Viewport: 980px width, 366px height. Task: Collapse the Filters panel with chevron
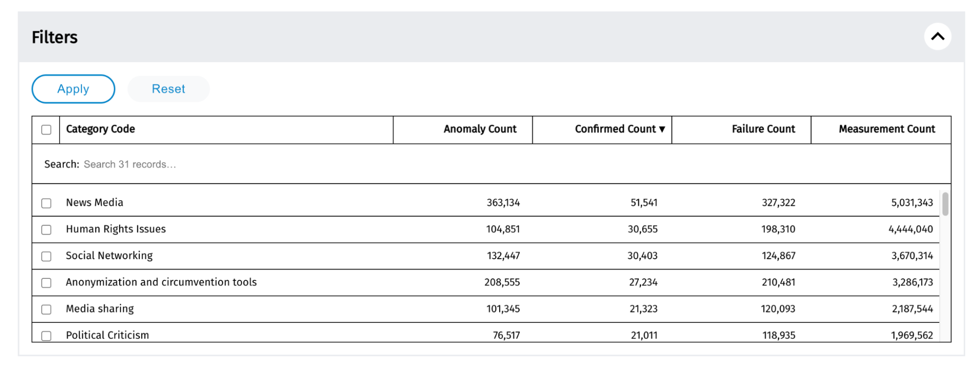tap(937, 37)
